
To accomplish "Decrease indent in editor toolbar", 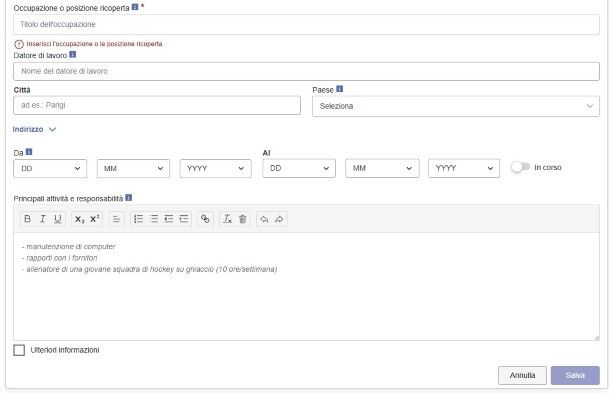I will (x=168, y=219).
